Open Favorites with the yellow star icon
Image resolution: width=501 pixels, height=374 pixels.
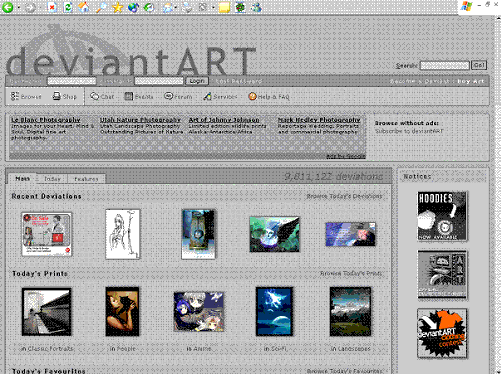117,7
